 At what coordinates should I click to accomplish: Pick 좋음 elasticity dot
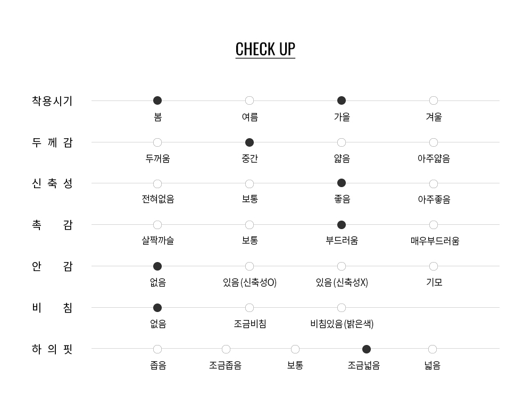coord(342,183)
